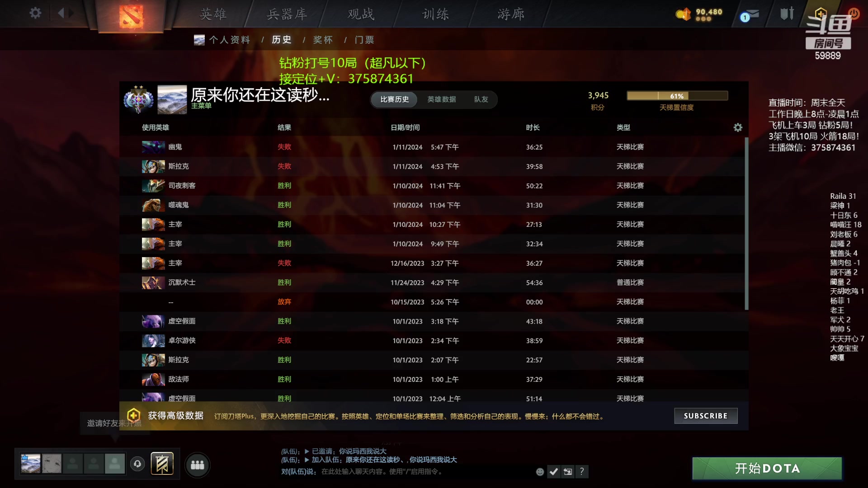Image resolution: width=868 pixels, height=488 pixels.
Task: Click the chat pop-out window icon
Action: (x=568, y=472)
